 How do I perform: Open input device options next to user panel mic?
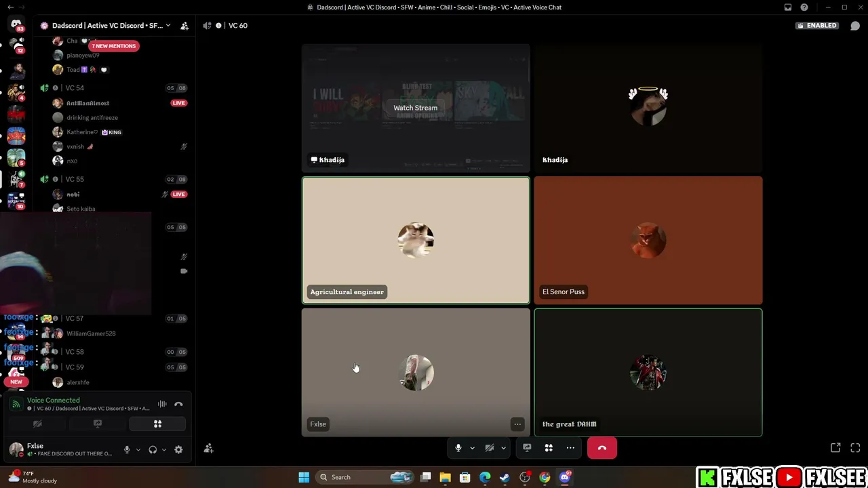(x=138, y=449)
